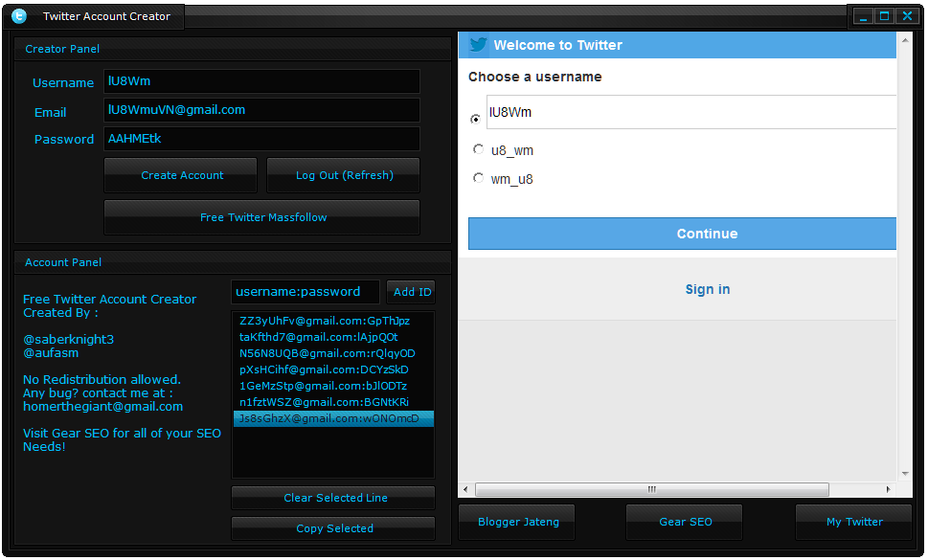Click the @aufasm credit text
The height and width of the screenshot is (560, 928).
click(51, 353)
